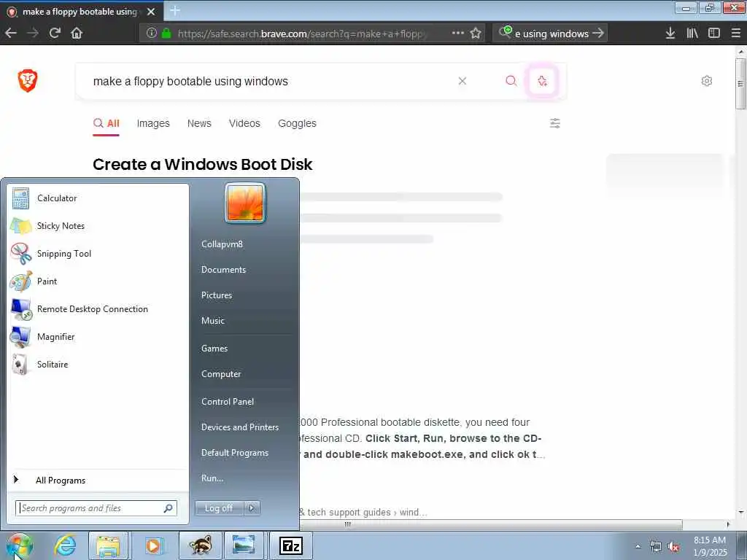Go back with the browser back arrow

[x=11, y=33]
